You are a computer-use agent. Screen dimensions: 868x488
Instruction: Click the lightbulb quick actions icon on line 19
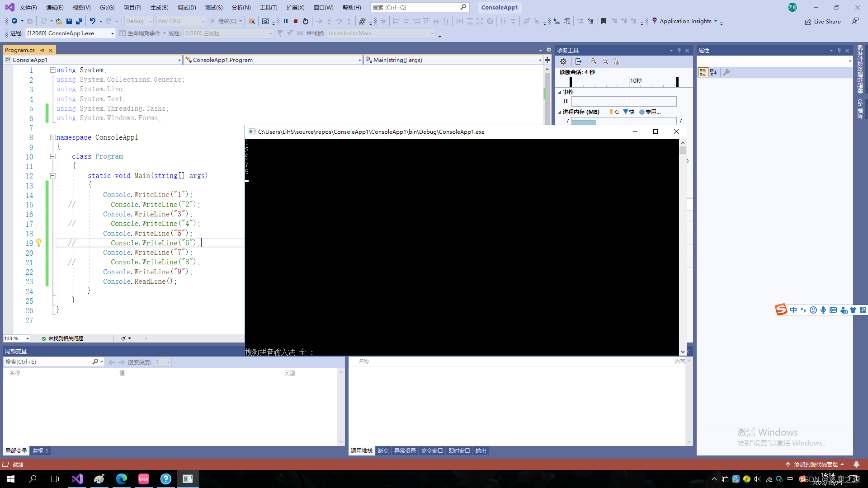[x=39, y=243]
